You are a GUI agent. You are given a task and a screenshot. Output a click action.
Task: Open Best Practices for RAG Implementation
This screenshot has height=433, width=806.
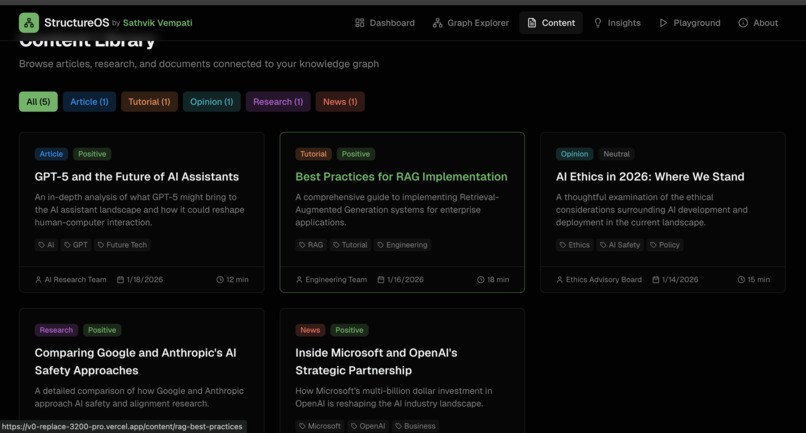click(x=401, y=176)
